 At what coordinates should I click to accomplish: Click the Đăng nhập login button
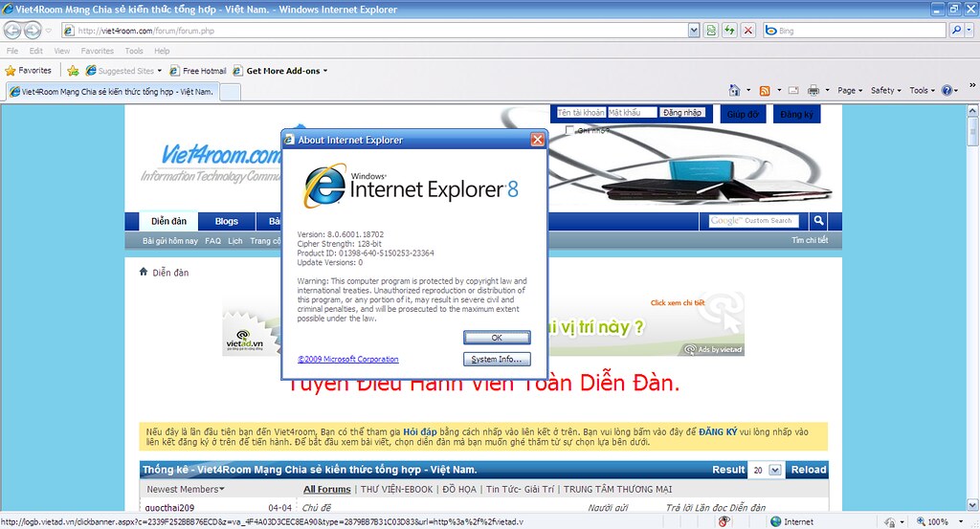(x=682, y=113)
